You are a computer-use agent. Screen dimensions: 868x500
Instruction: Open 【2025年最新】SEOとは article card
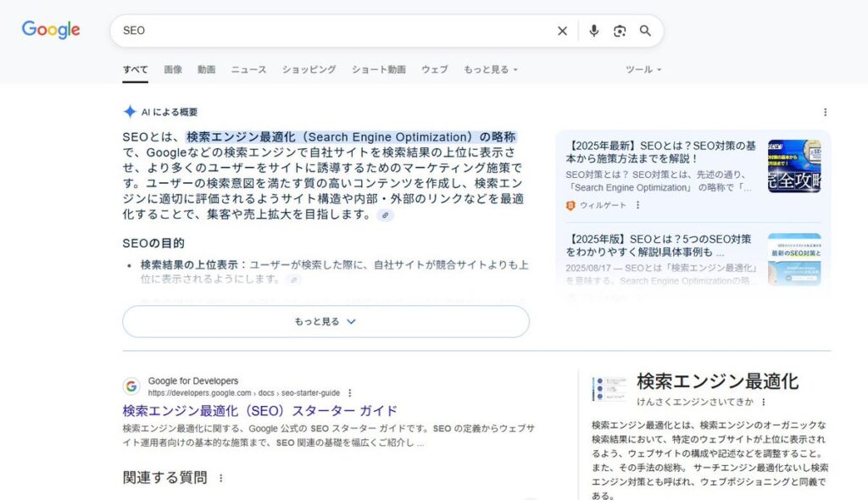[x=648, y=153]
